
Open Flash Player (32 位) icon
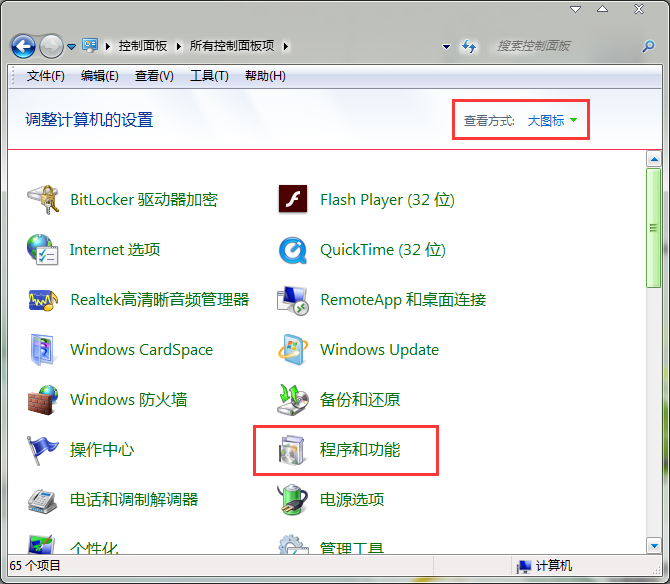[x=293, y=200]
